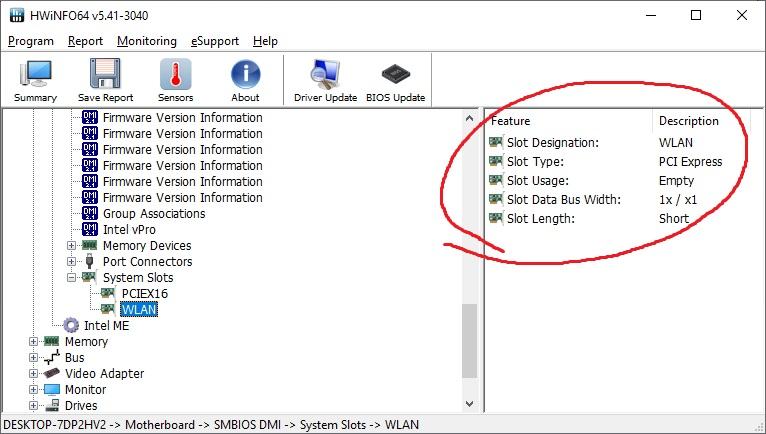This screenshot has width=766, height=434.
Task: Click the top-level Memory RAM icon
Action: [51, 341]
